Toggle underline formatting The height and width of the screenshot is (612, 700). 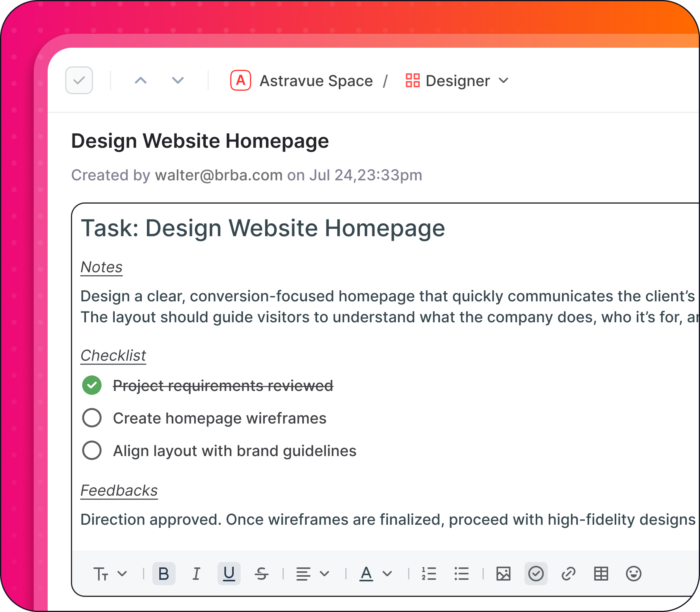click(229, 574)
